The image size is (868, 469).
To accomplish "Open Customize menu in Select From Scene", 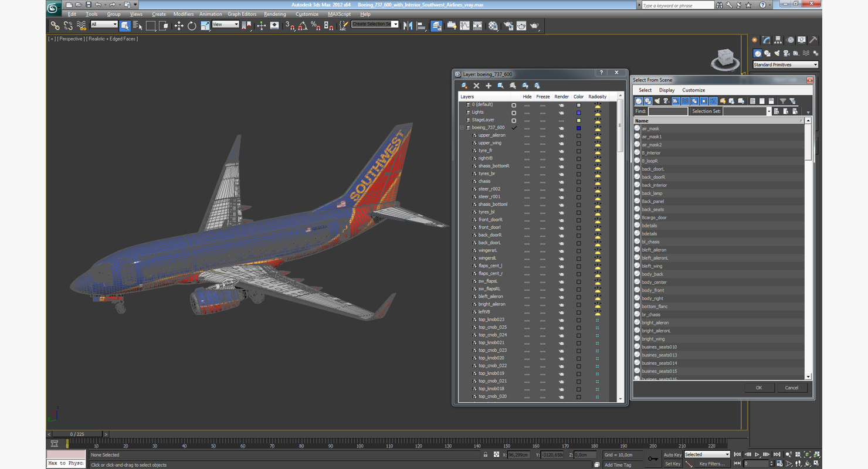I will 693,90.
